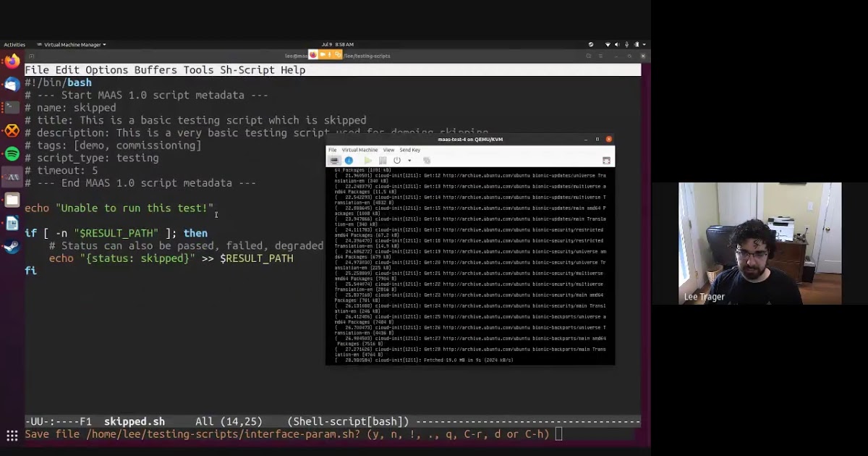Click the terminal search icon
Viewport: 868px width, 456px height.
pos(588,56)
